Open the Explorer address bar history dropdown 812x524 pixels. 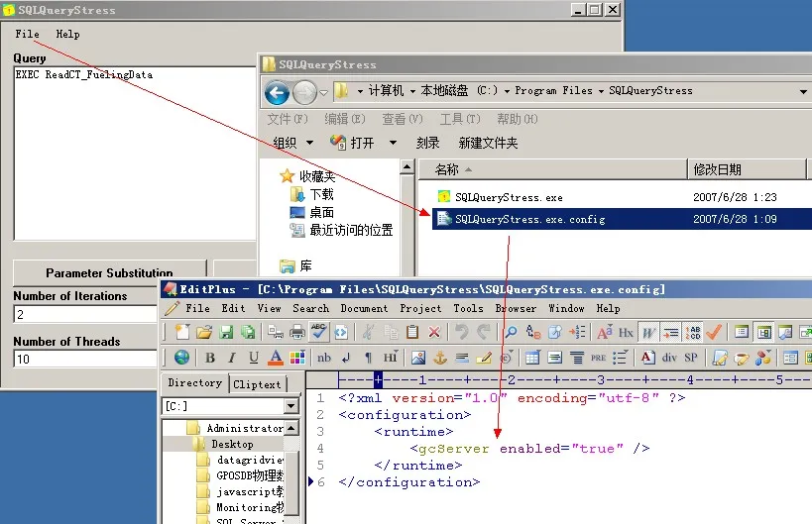coord(803,91)
